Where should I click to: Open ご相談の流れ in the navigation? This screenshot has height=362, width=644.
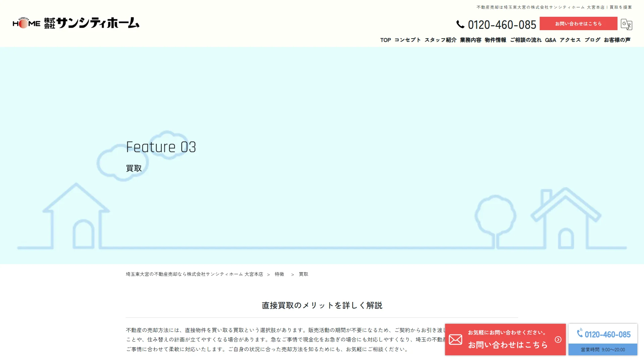[526, 40]
